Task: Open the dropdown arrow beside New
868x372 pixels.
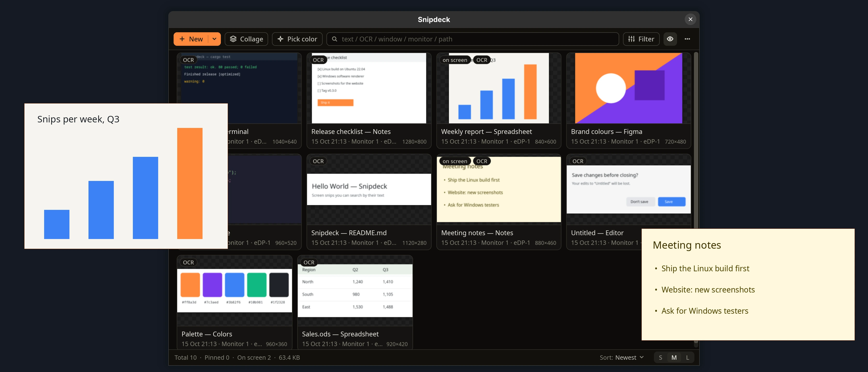Action: 214,39
